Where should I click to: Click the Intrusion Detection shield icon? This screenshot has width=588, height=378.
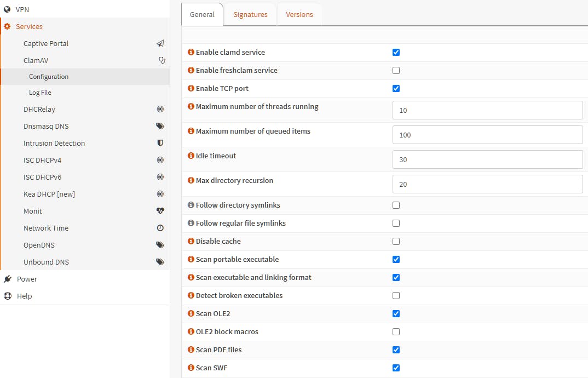(160, 143)
